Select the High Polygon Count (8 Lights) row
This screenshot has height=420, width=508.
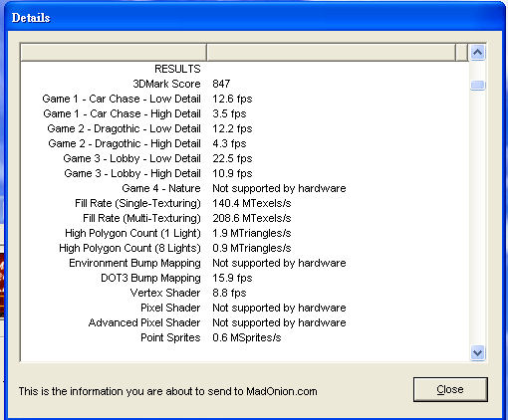(x=245, y=248)
